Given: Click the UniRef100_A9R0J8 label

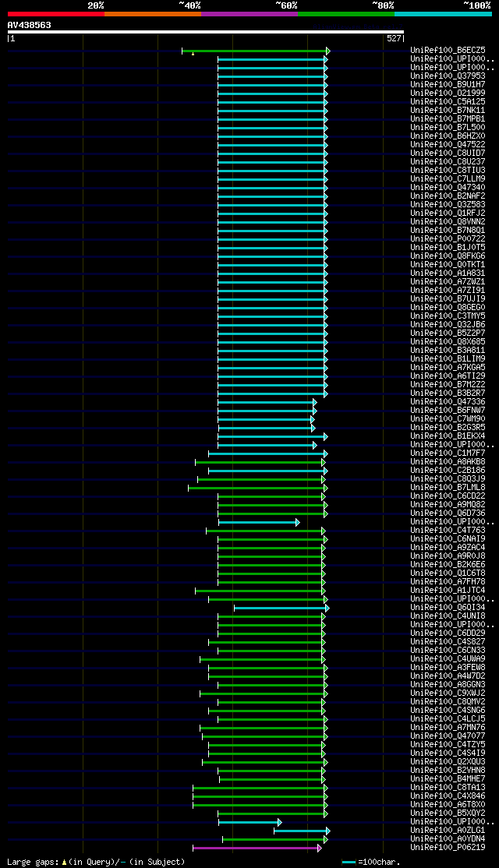Looking at the screenshot, I should coord(448,556).
